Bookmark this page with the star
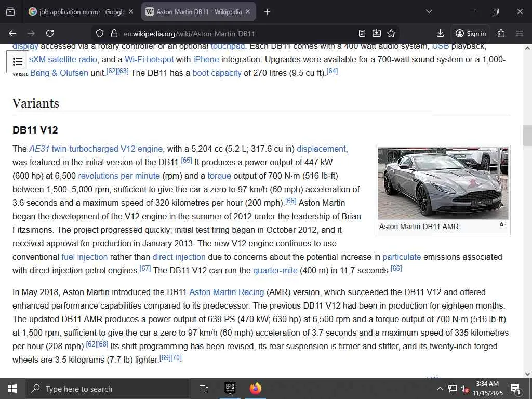Image resolution: width=532 pixels, height=399 pixels. [x=391, y=34]
